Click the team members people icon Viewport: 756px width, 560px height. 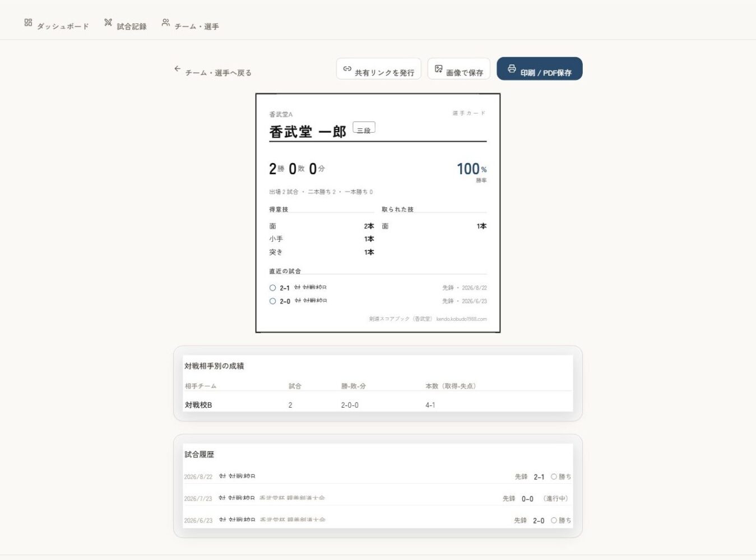(166, 22)
